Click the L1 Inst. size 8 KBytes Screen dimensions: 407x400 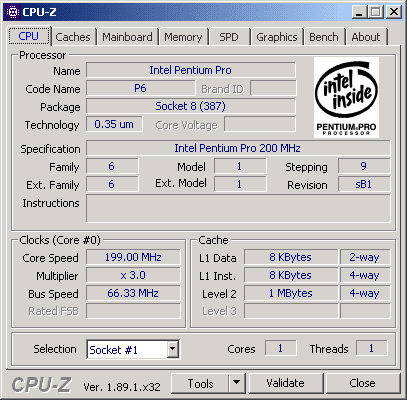click(291, 275)
